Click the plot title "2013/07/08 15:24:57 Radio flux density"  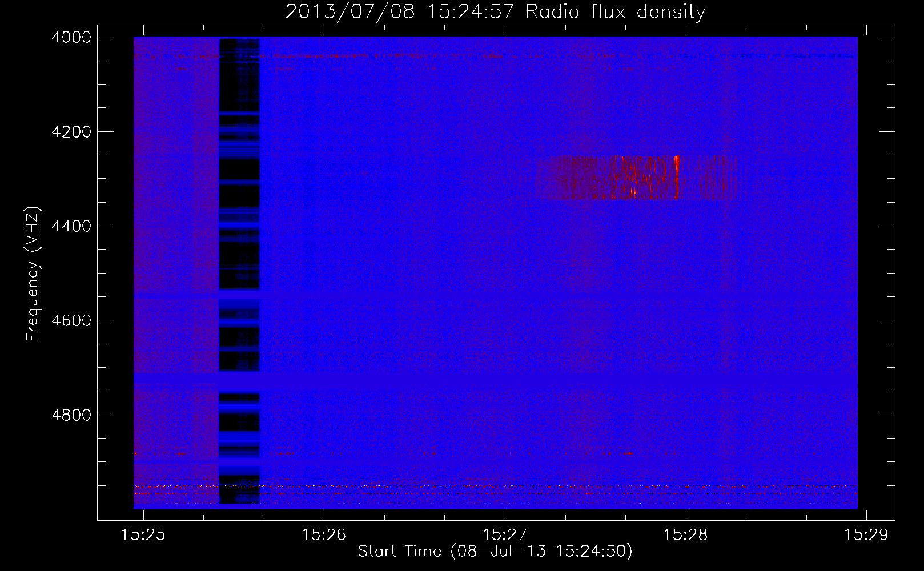(x=495, y=11)
